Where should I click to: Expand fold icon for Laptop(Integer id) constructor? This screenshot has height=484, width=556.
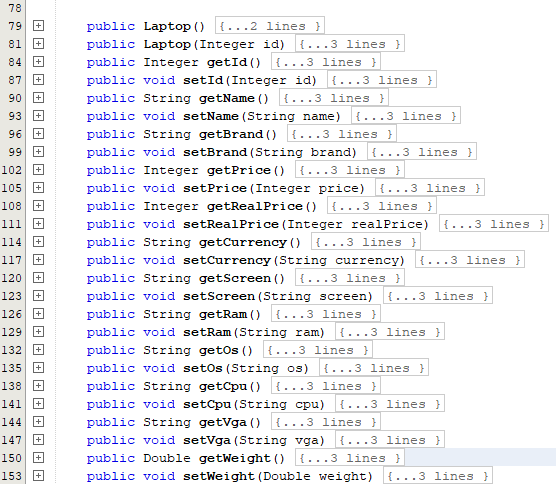tap(38, 44)
